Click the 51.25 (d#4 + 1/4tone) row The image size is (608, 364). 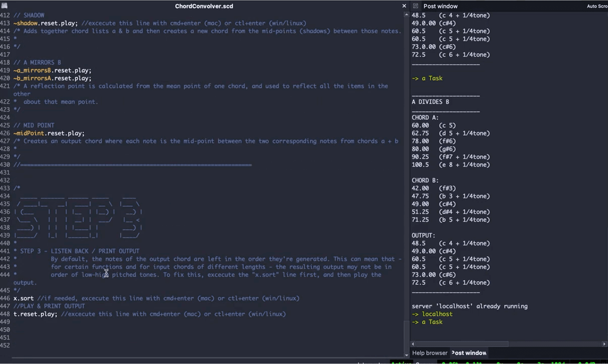point(451,212)
